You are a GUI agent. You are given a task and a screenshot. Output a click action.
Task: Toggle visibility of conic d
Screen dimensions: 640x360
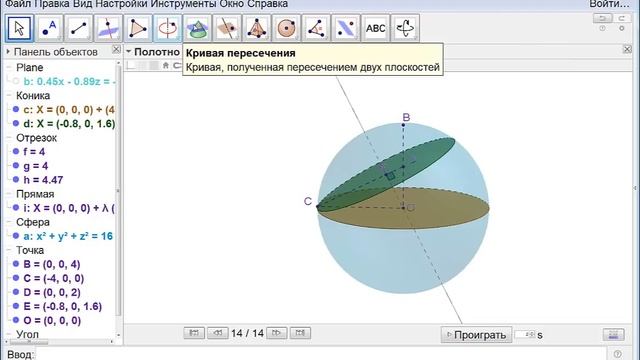(x=16, y=123)
